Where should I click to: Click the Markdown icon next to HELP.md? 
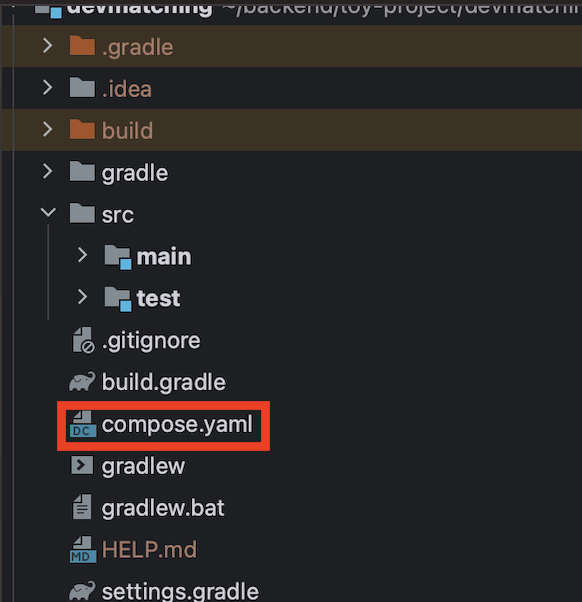(x=83, y=550)
